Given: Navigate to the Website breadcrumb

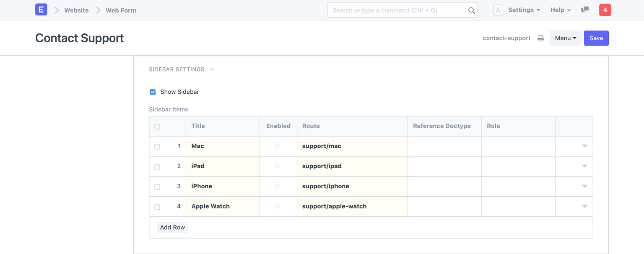Looking at the screenshot, I should pos(77,10).
